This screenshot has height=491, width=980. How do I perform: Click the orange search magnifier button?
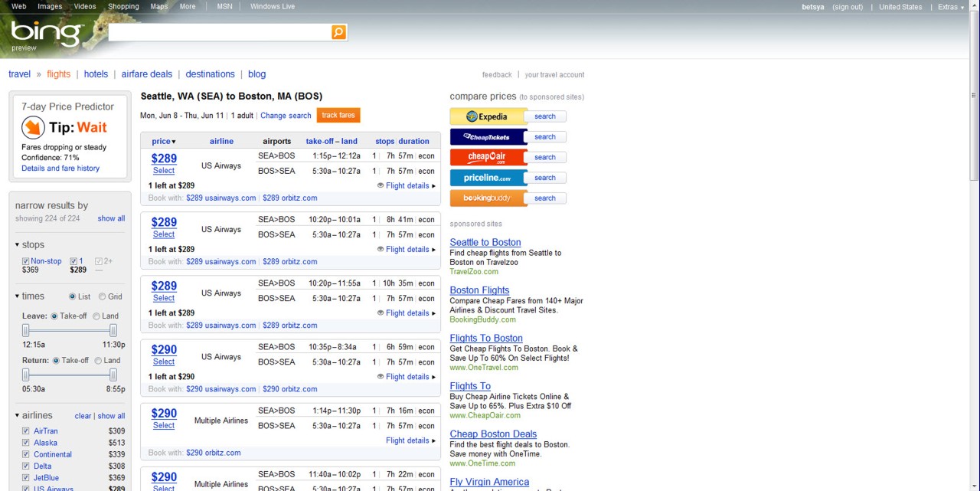pyautogui.click(x=338, y=32)
